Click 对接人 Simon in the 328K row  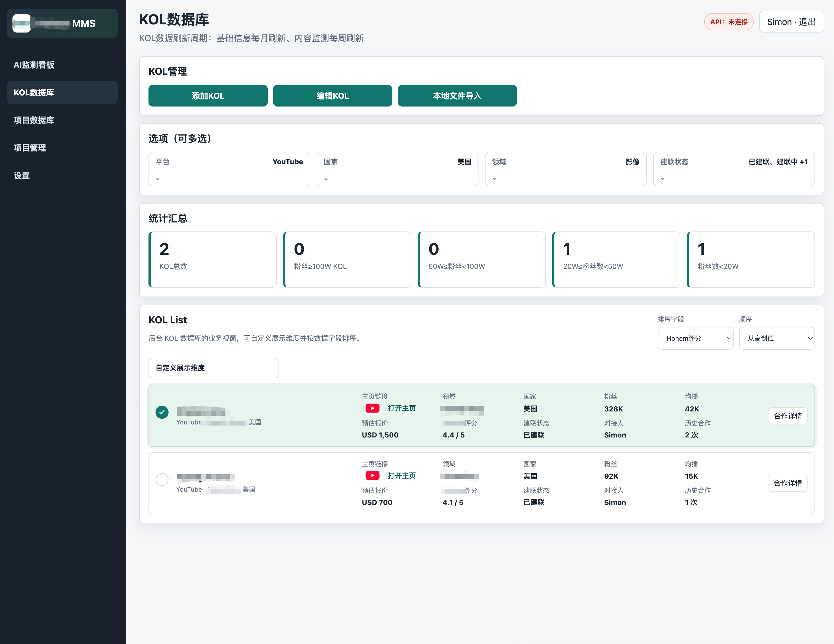[615, 435]
